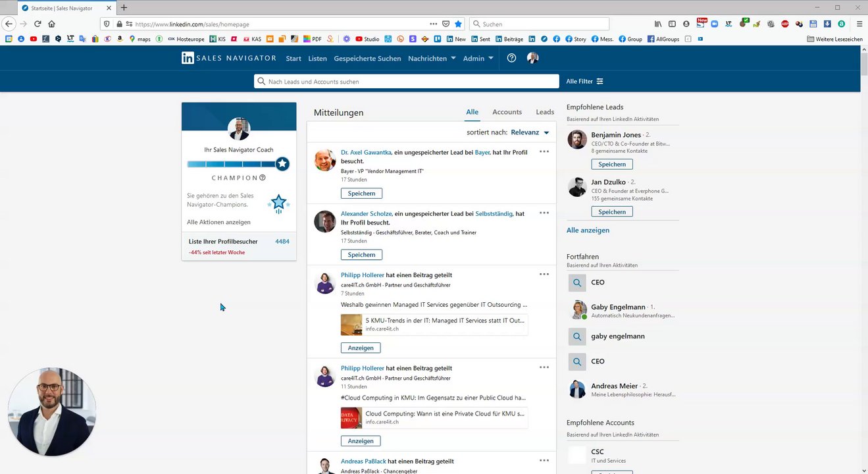Open Firefox library icon
This screenshot has width=868, height=474.
click(657, 24)
